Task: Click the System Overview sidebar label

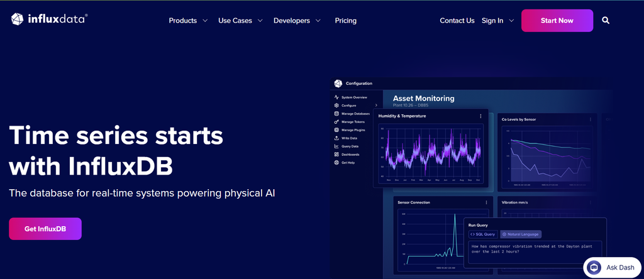Action: pos(354,97)
